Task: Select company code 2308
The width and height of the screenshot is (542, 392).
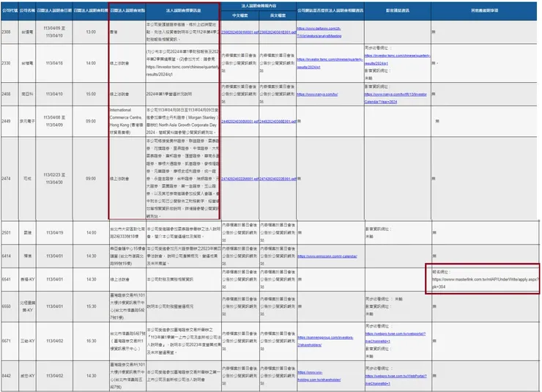Action: 6,32
